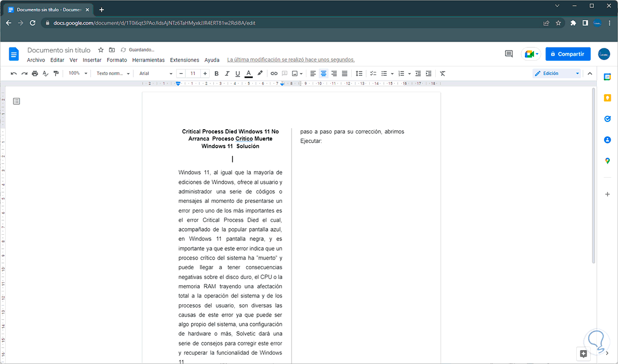Click the Compartir button
The image size is (618, 364).
click(x=568, y=54)
